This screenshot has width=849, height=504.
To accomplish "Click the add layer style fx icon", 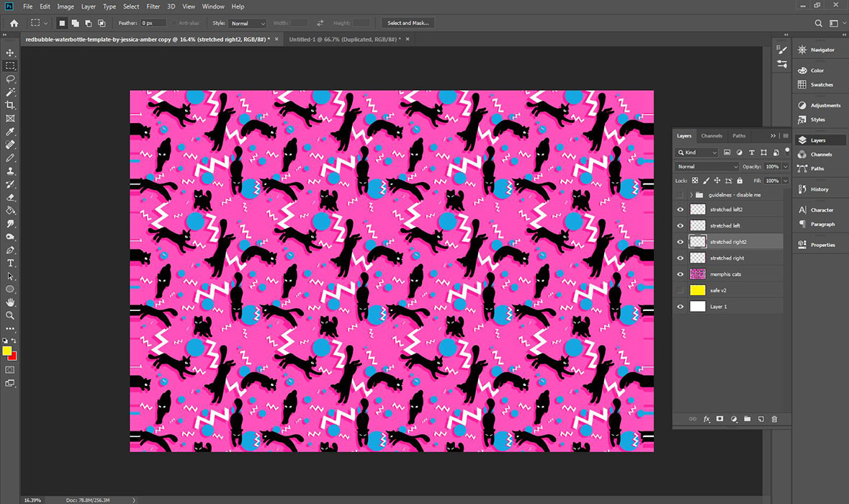I will click(706, 419).
